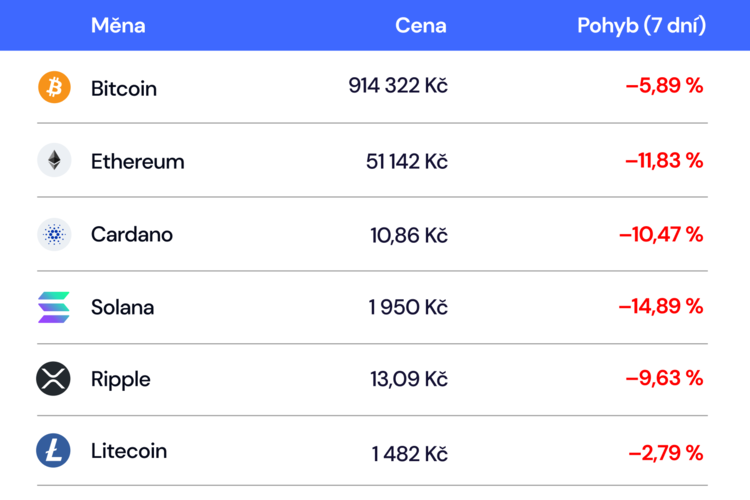Click Ripple's price 13,09 Kč

409,379
